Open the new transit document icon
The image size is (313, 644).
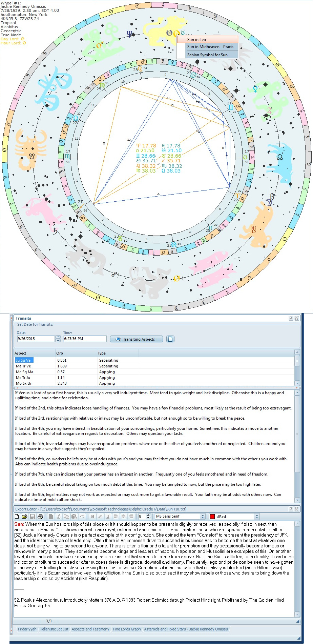(x=170, y=339)
